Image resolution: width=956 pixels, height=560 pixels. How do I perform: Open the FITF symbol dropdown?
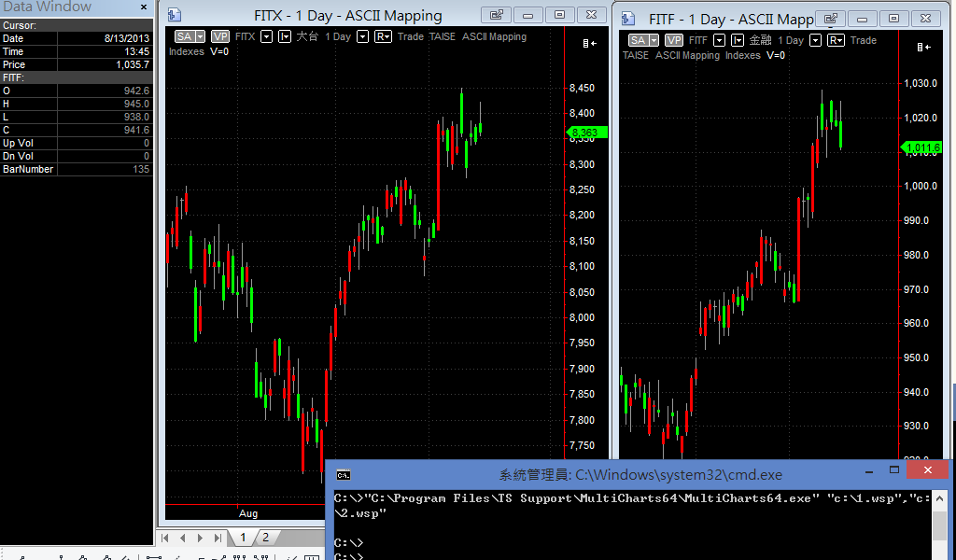(720, 40)
